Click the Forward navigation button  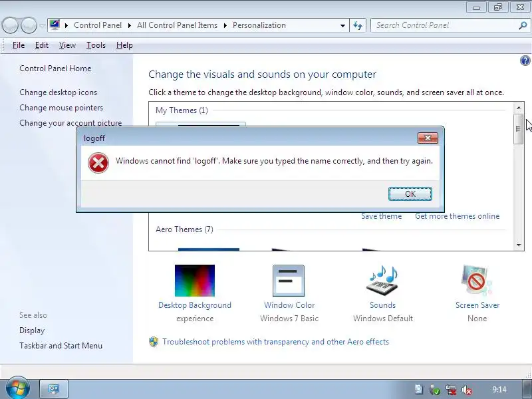[29, 25]
